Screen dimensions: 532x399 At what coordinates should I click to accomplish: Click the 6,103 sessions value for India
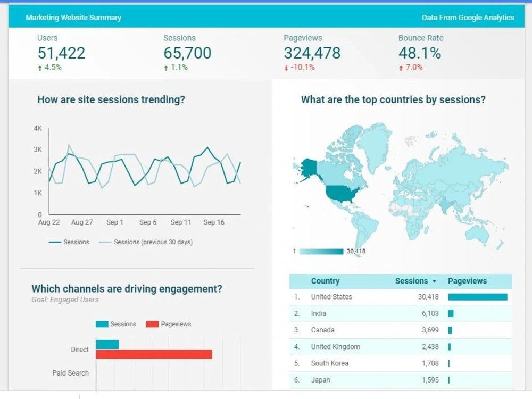coord(430,313)
